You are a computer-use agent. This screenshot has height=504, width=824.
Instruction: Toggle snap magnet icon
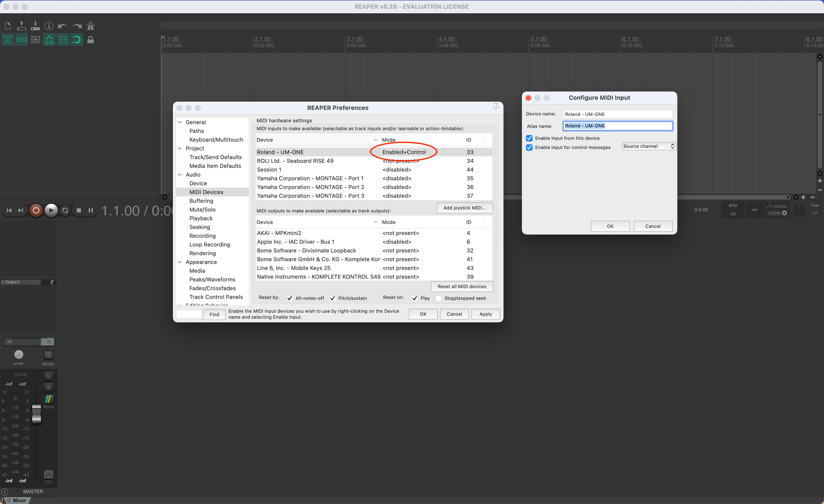[x=77, y=40]
